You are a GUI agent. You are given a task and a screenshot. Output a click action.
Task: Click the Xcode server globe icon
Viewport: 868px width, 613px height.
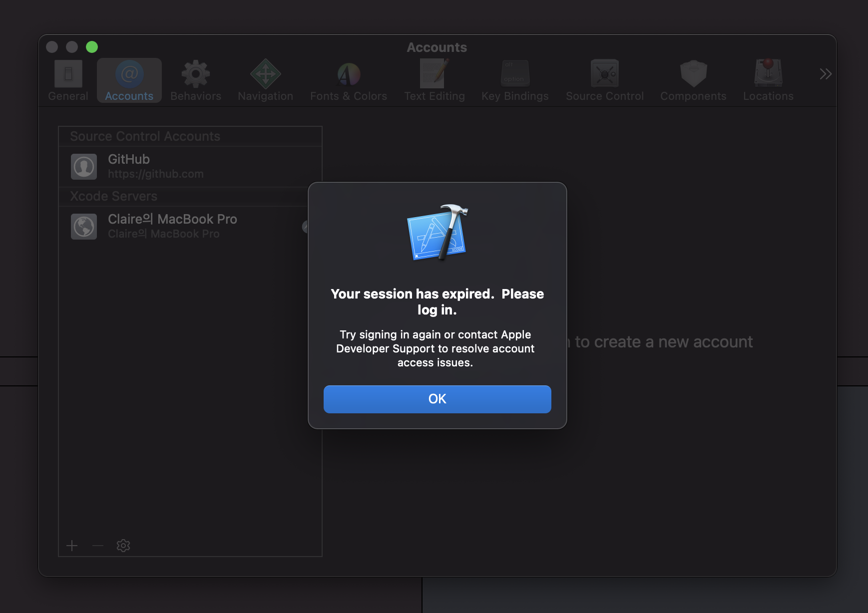tap(84, 227)
